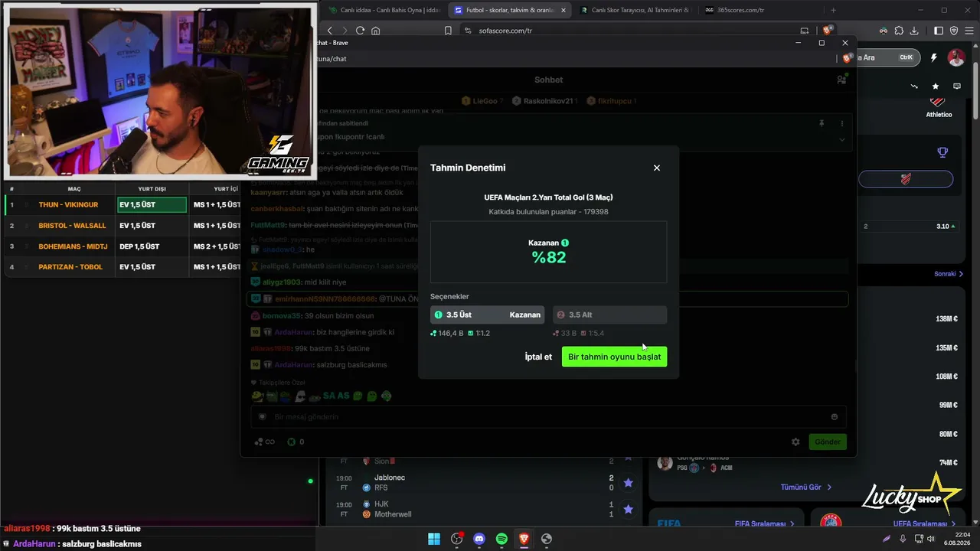Select the 3.5 Alt option
The width and height of the screenshot is (980, 551).
click(609, 315)
